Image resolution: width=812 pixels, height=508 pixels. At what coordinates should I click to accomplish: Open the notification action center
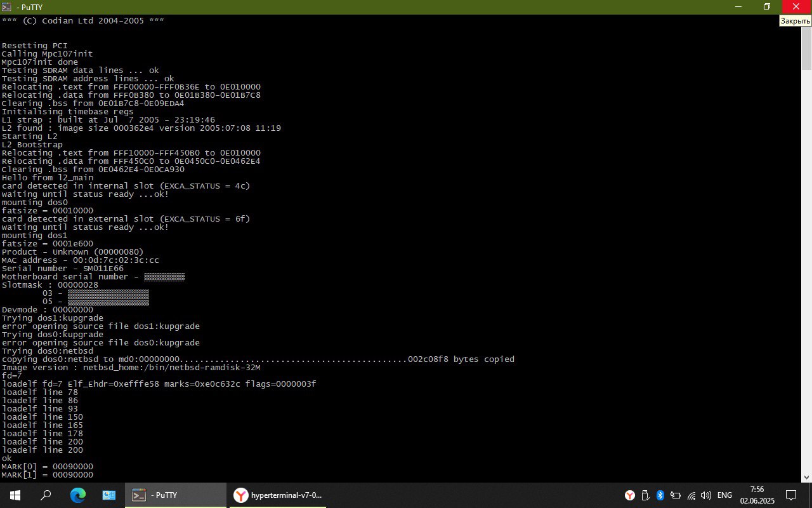(791, 495)
